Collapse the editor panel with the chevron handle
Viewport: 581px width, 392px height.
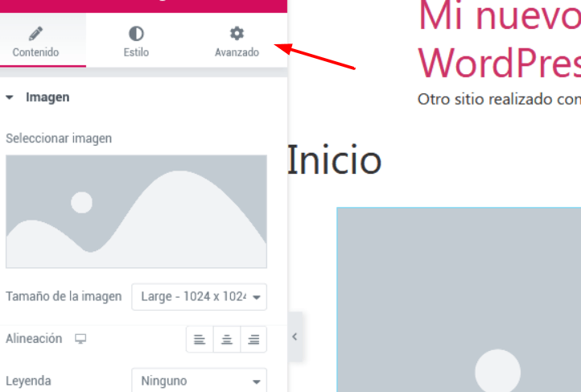(x=295, y=336)
